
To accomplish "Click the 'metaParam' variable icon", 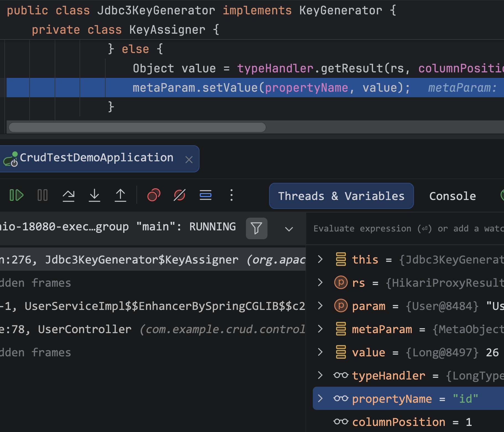I will pyautogui.click(x=341, y=329).
